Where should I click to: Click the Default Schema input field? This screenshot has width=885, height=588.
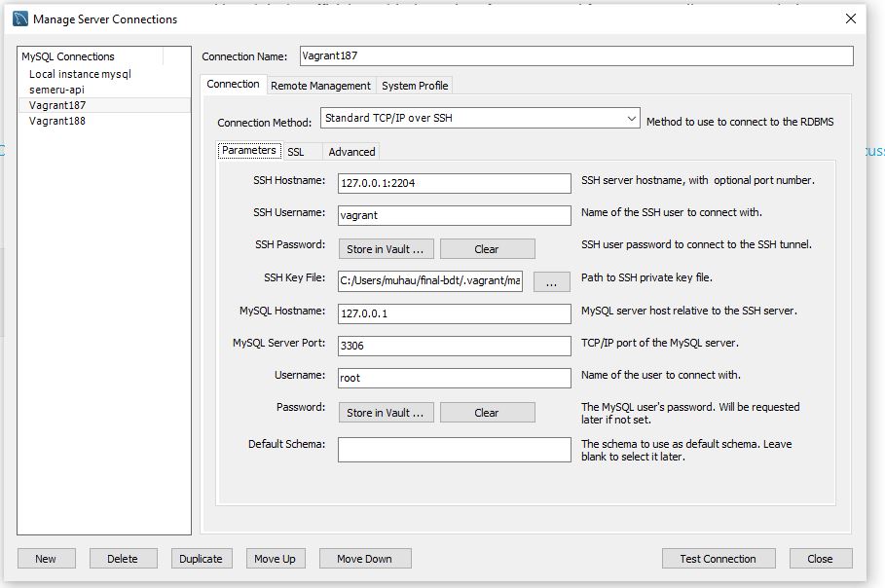(x=455, y=450)
